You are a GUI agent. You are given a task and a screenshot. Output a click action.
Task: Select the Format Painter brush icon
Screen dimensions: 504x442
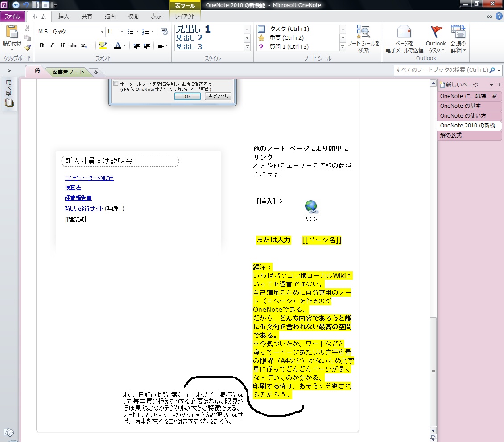(28, 48)
